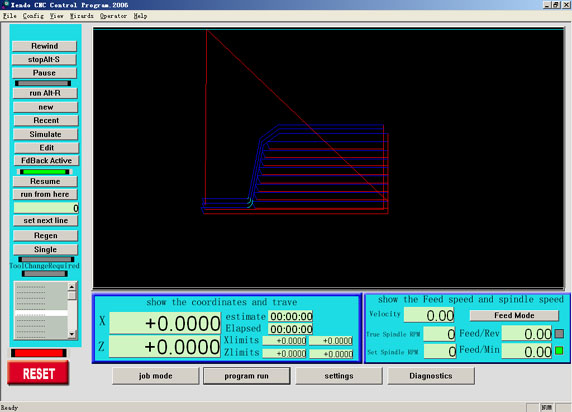
Task: Click the Feed Mode button
Action: click(x=514, y=315)
